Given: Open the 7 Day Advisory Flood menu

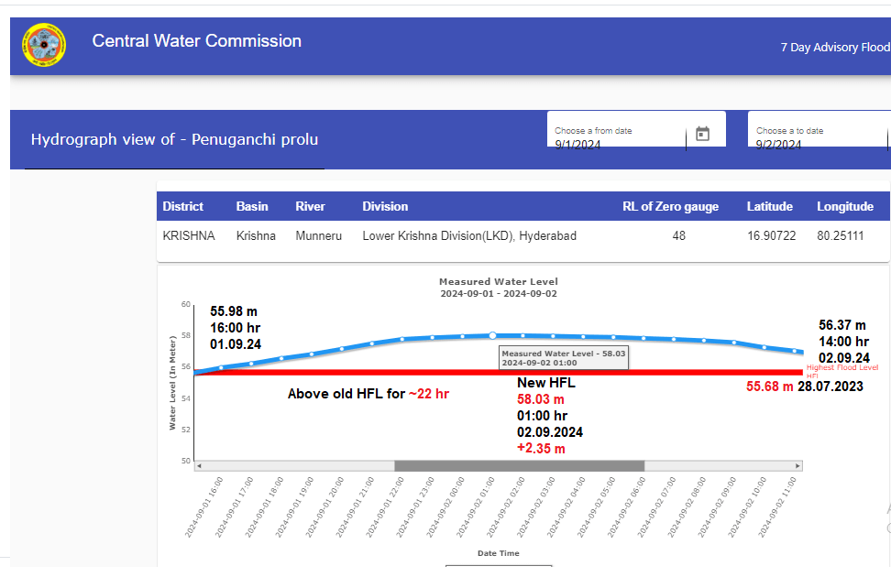Looking at the screenshot, I should [834, 48].
